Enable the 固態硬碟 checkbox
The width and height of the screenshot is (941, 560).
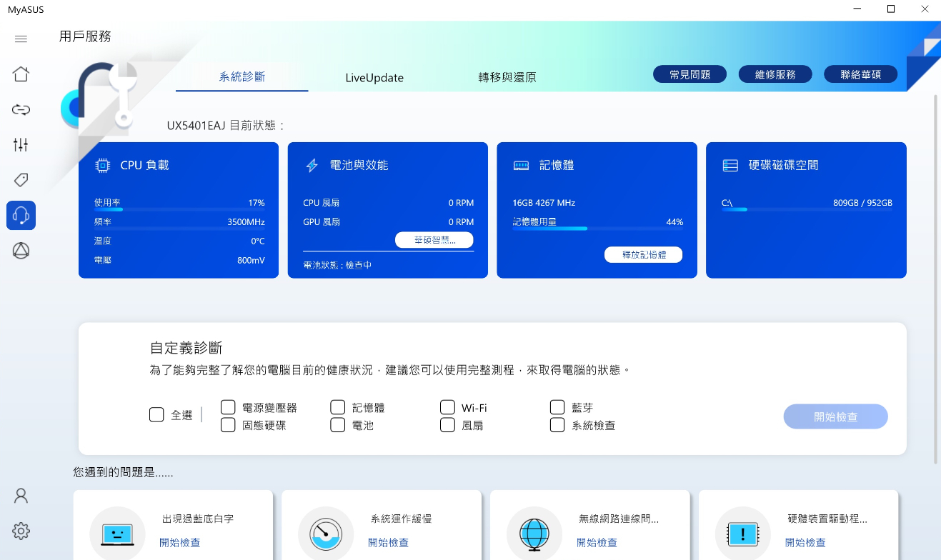228,425
